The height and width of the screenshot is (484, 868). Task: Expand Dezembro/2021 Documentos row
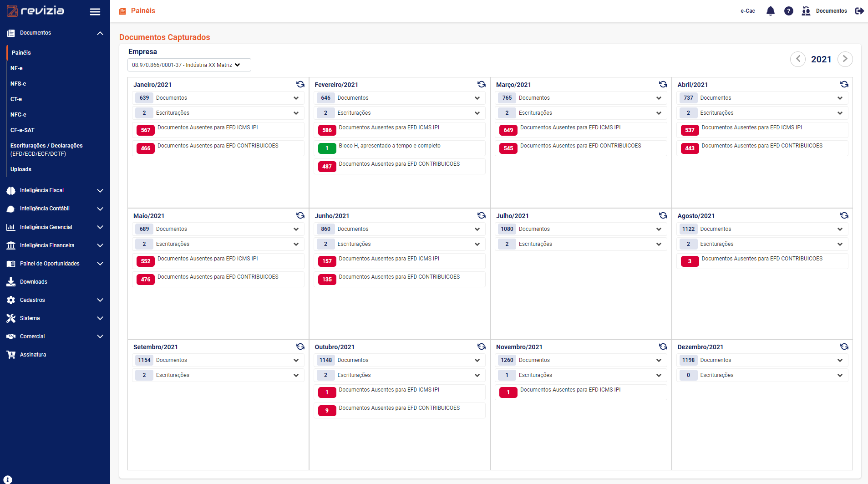762,360
